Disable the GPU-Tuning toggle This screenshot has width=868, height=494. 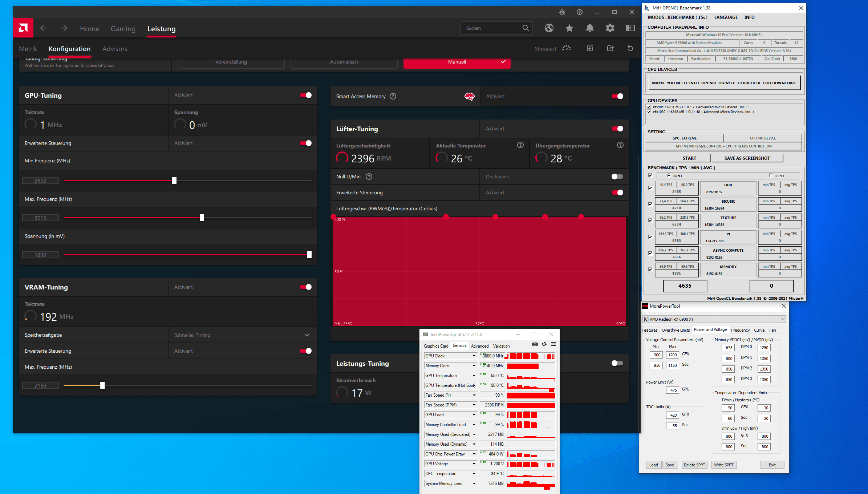(x=305, y=95)
